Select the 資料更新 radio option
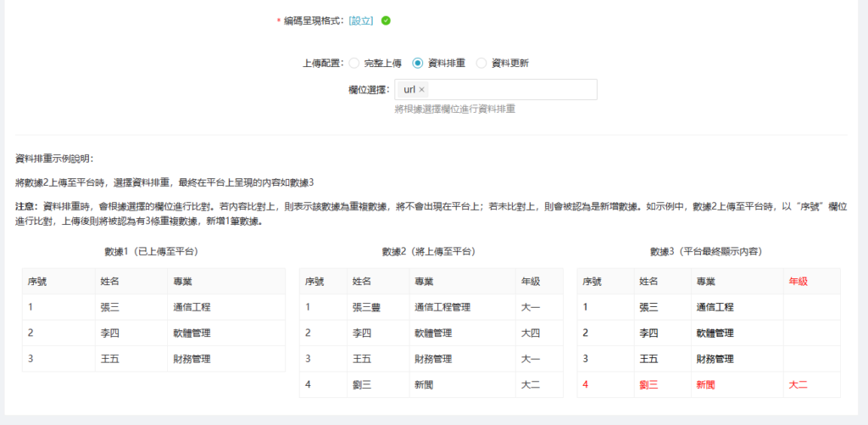 coord(481,63)
